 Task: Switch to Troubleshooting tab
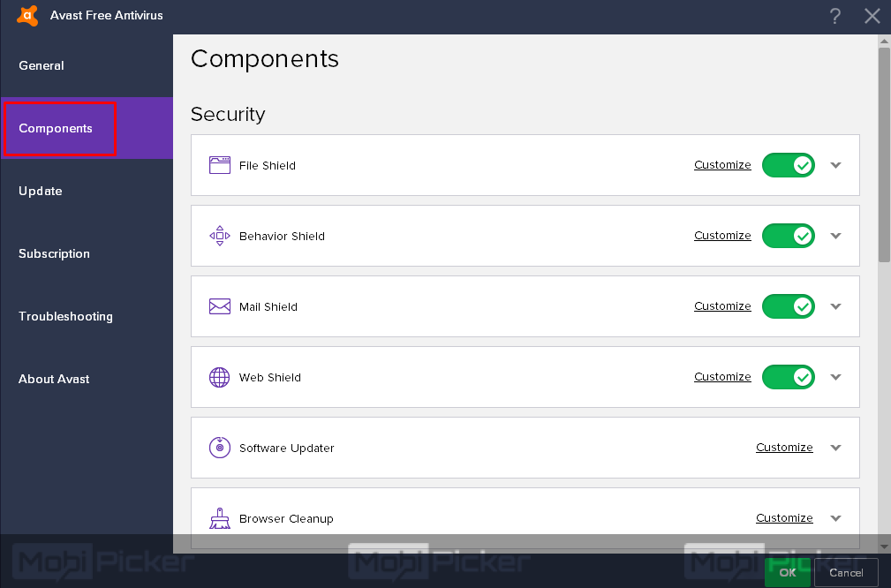pos(87,316)
